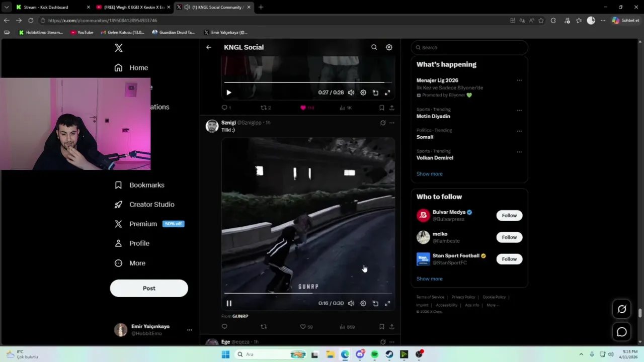
Task: Share Sznigi's video post
Action: pyautogui.click(x=391, y=327)
